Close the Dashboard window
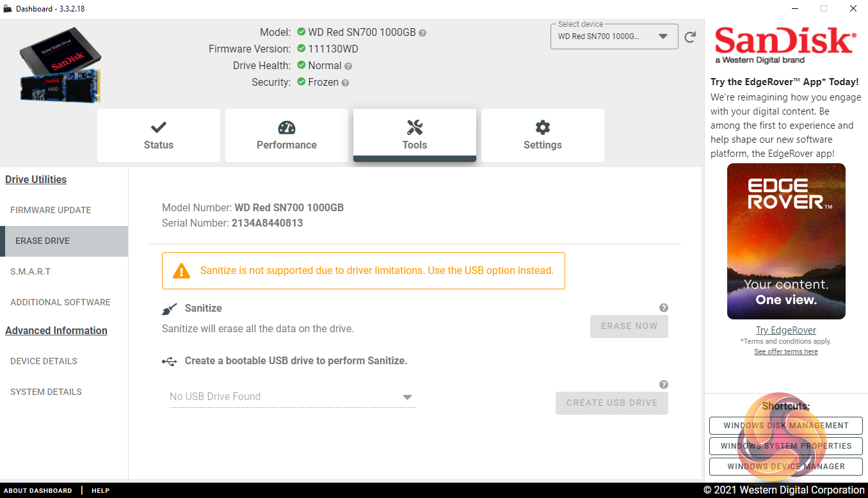Image resolution: width=868 pixels, height=498 pixels. pyautogui.click(x=853, y=9)
